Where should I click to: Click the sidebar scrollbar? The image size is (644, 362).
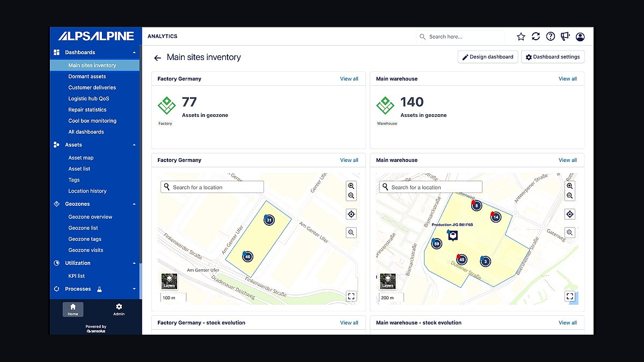click(141, 156)
